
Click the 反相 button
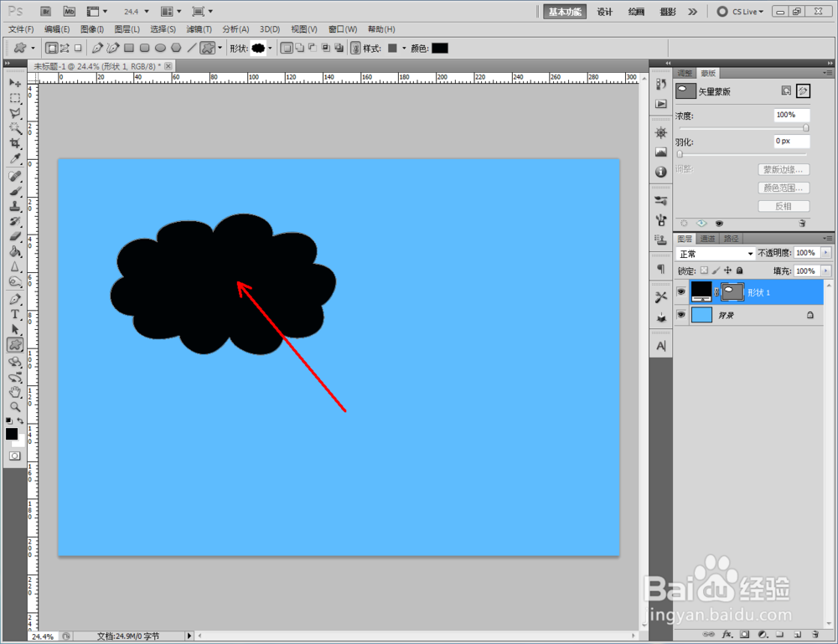(784, 206)
